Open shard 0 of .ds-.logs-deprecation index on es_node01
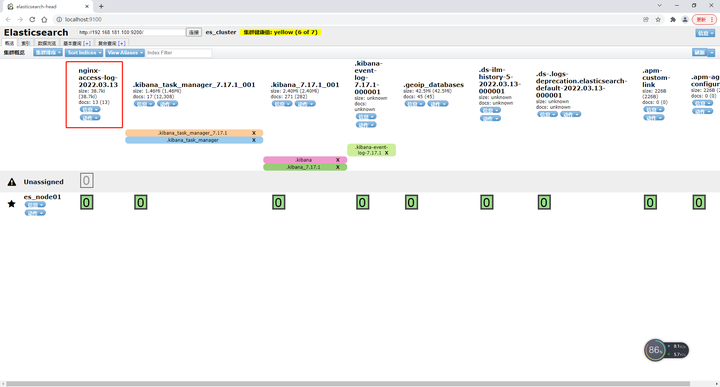This screenshot has height=387, width=720. pyautogui.click(x=544, y=202)
